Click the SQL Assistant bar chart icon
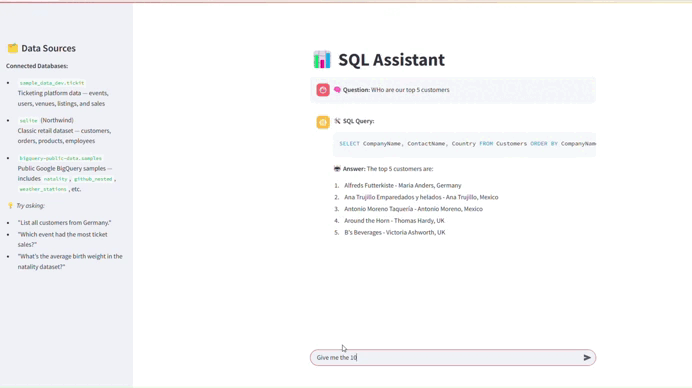This screenshot has width=692, height=388. click(x=322, y=60)
